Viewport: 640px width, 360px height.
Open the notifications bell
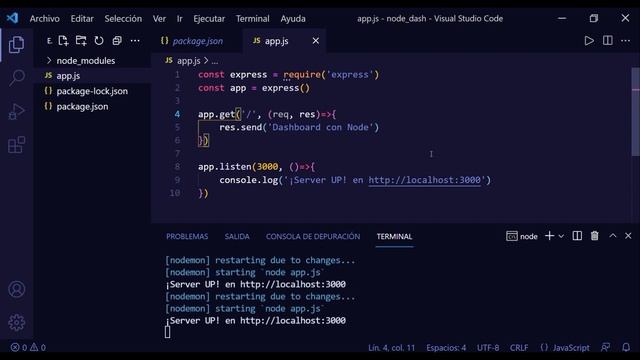(626, 347)
